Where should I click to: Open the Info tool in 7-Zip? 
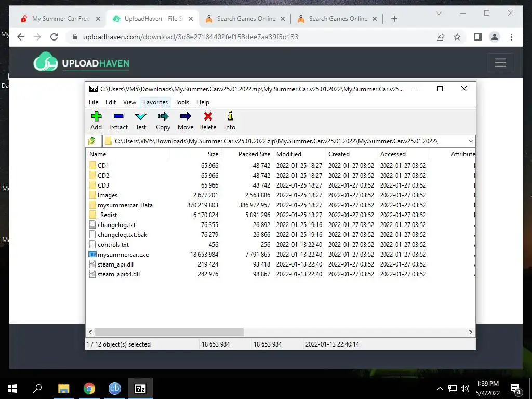(x=230, y=116)
